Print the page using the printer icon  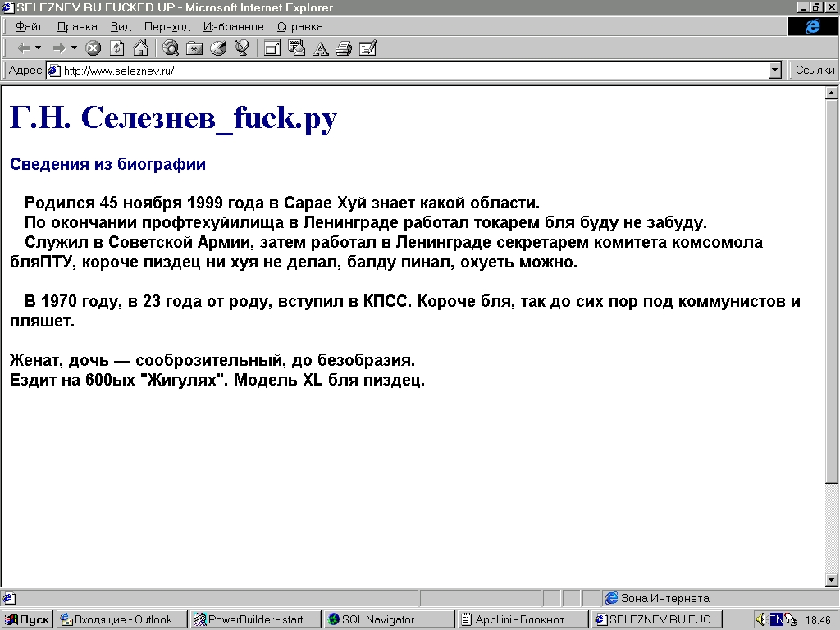(x=344, y=48)
